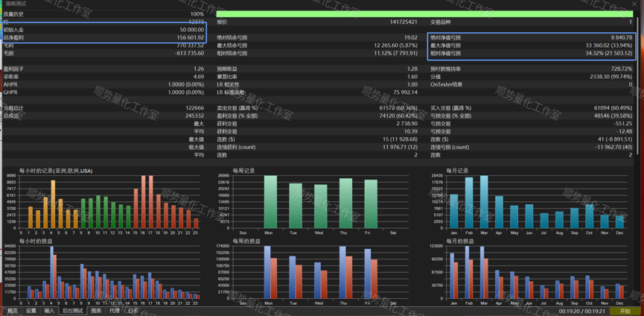
Task: Click the green test progress bar
Action: point(424,14)
